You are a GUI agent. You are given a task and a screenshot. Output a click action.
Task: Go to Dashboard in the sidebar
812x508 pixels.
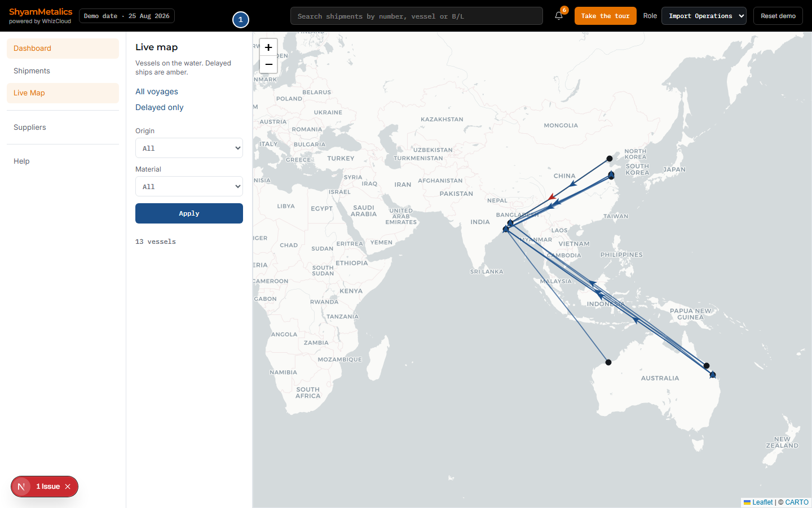coord(63,49)
